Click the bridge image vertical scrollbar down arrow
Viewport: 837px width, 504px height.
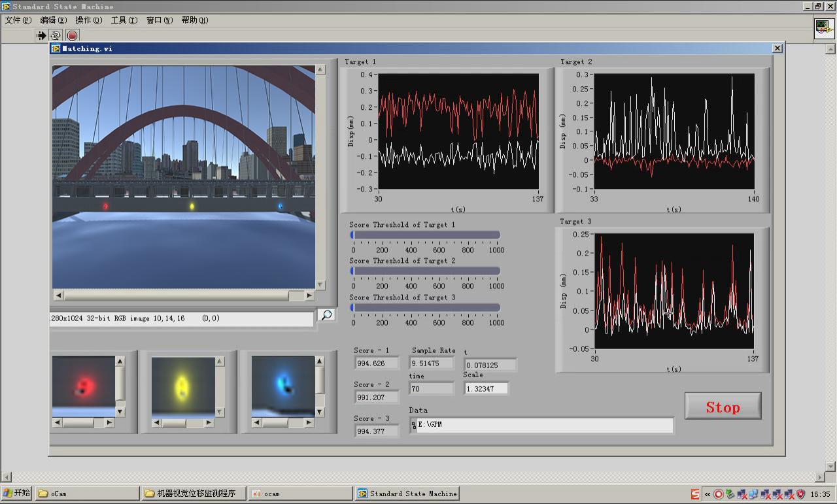point(320,284)
